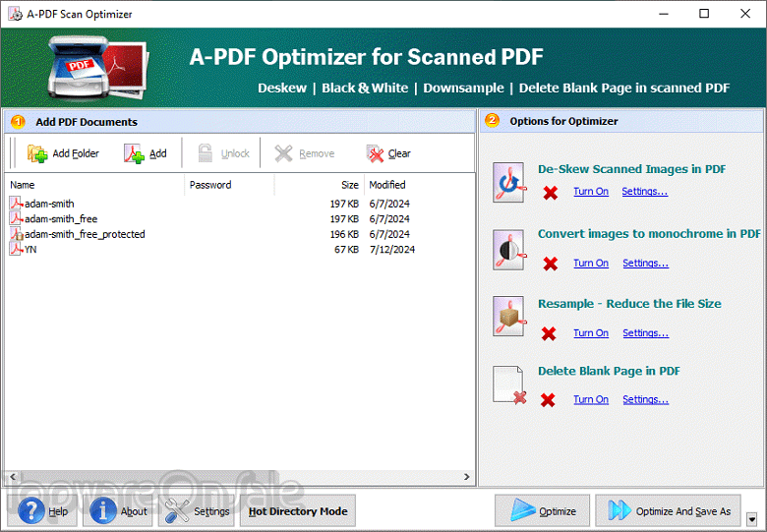Click the Remove toolbar button
Viewport: 767px width, 532px height.
coord(304,153)
